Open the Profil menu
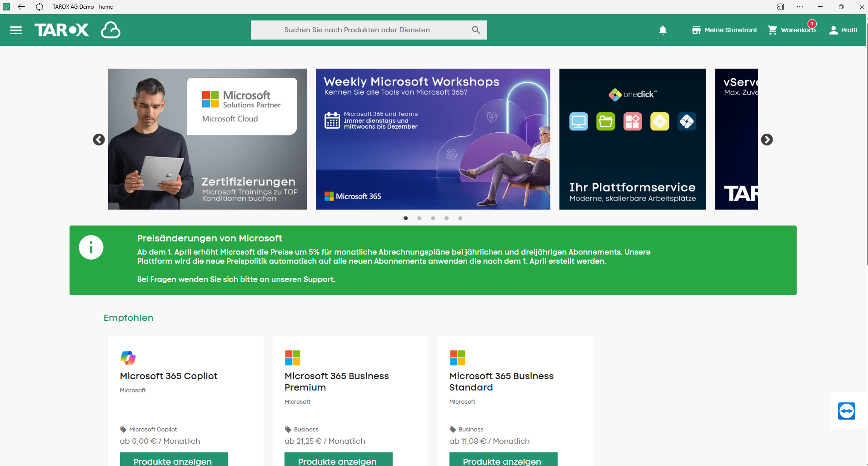 click(843, 30)
